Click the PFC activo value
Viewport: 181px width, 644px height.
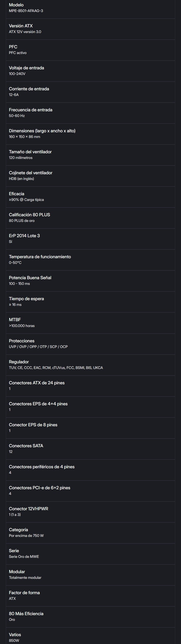coord(18,53)
